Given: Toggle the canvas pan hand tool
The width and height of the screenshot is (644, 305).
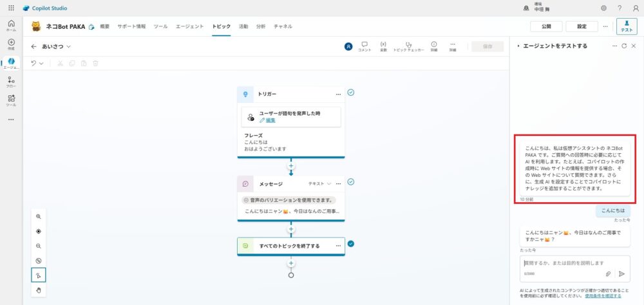Looking at the screenshot, I should [x=39, y=290].
